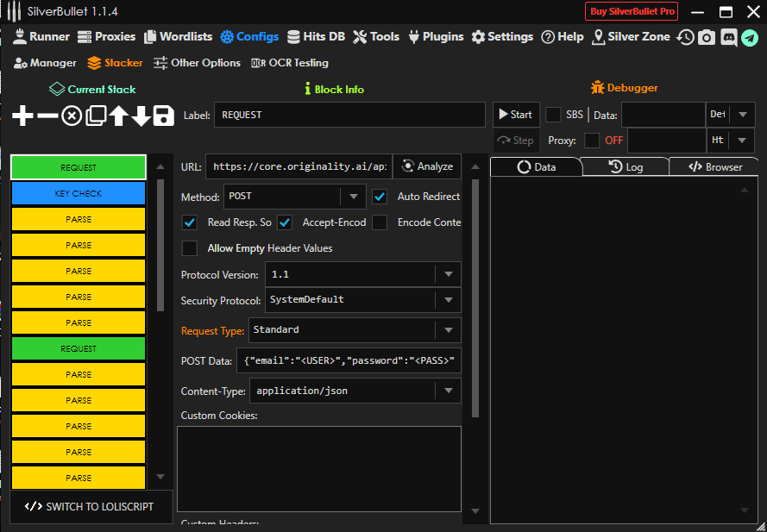Uncheck the Read Resp. Source checkbox
This screenshot has height=532, width=767.
click(x=190, y=222)
